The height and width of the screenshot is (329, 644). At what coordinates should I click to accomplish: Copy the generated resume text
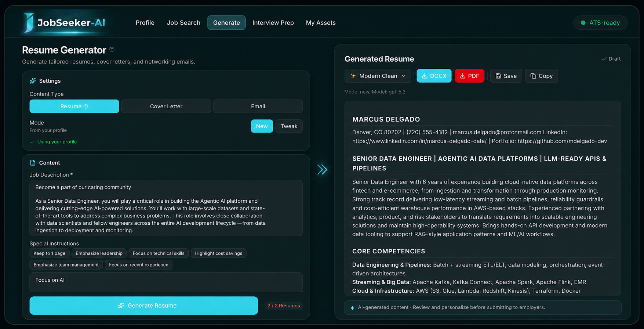pyautogui.click(x=541, y=76)
